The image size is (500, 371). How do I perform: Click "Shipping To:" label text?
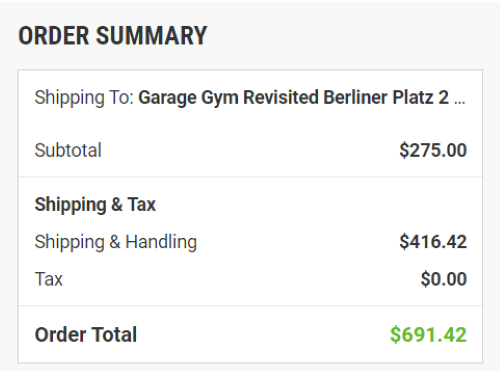tap(84, 98)
